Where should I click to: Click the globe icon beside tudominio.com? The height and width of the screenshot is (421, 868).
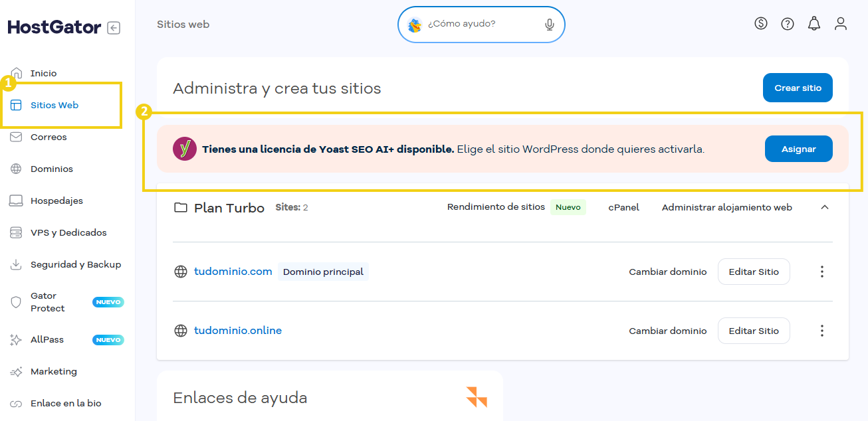click(x=181, y=272)
